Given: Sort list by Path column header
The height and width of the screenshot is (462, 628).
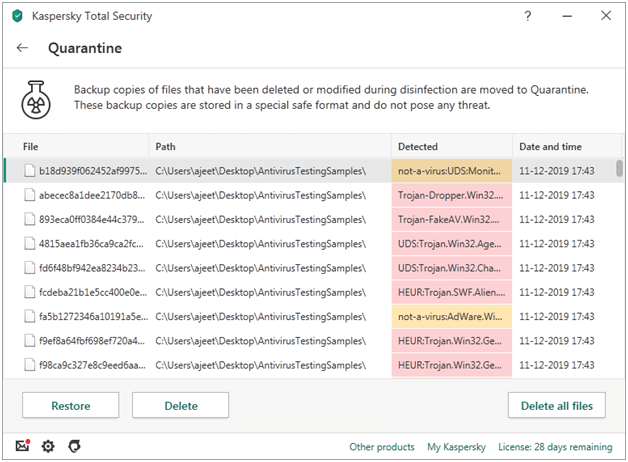Looking at the screenshot, I should (x=166, y=147).
